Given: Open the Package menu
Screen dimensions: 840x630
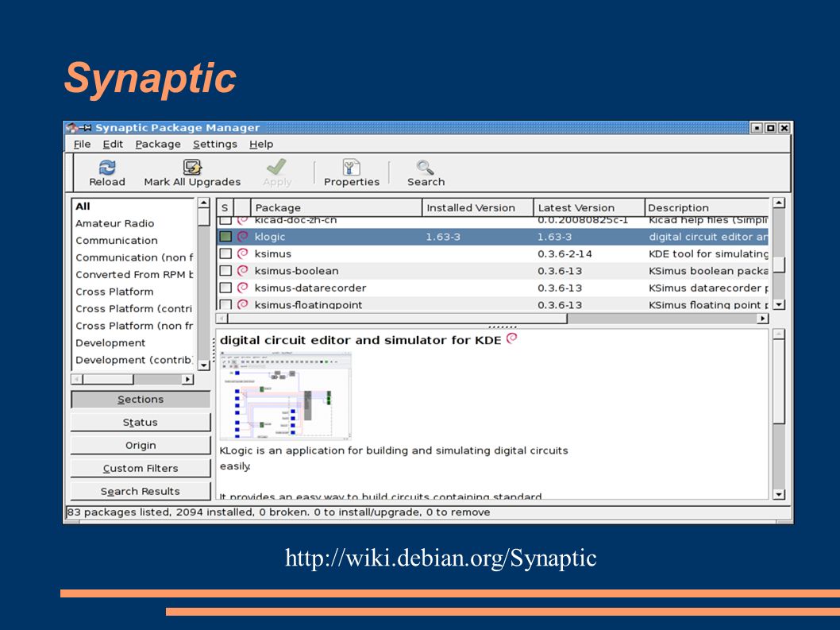Looking at the screenshot, I should (157, 145).
